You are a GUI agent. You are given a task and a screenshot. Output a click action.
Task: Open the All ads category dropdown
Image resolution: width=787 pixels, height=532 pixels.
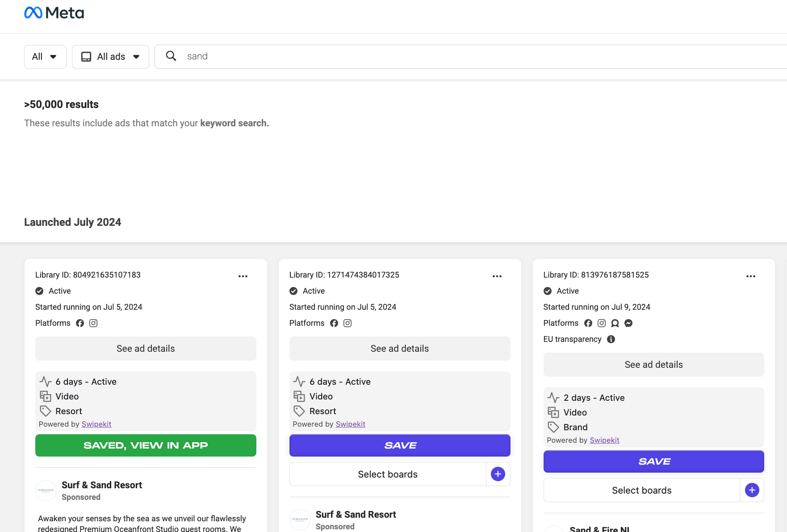[110, 57]
